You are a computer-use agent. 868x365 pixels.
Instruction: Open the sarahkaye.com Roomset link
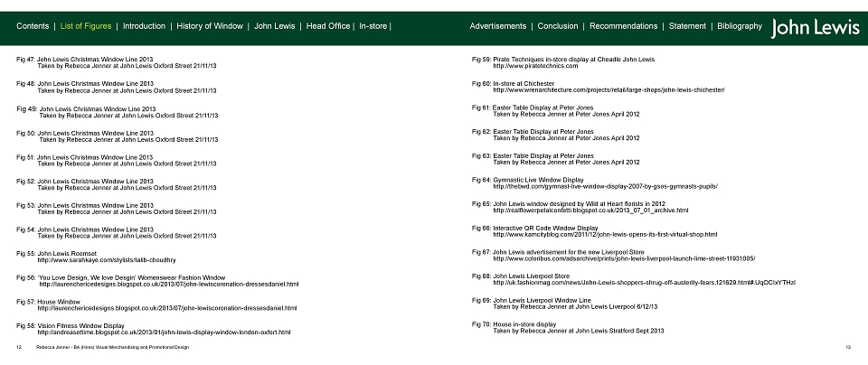pyautogui.click(x=107, y=260)
